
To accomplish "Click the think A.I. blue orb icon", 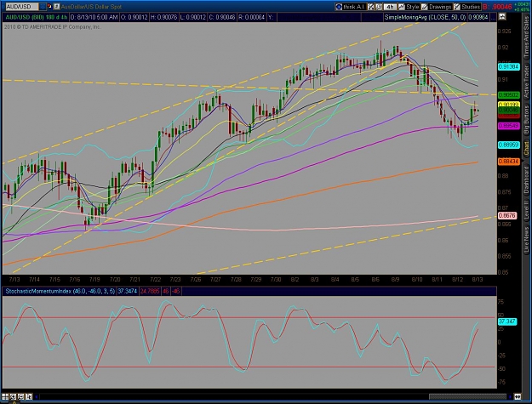I will click(339, 7).
